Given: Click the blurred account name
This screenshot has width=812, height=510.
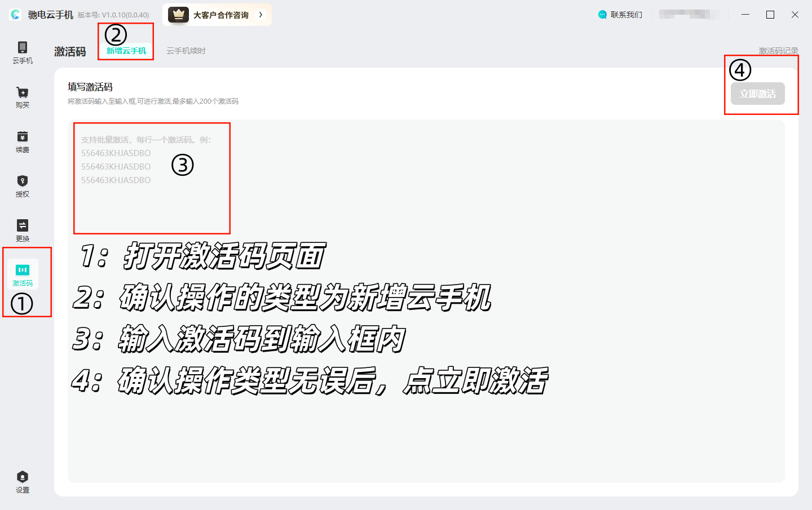Looking at the screenshot, I should pos(689,15).
